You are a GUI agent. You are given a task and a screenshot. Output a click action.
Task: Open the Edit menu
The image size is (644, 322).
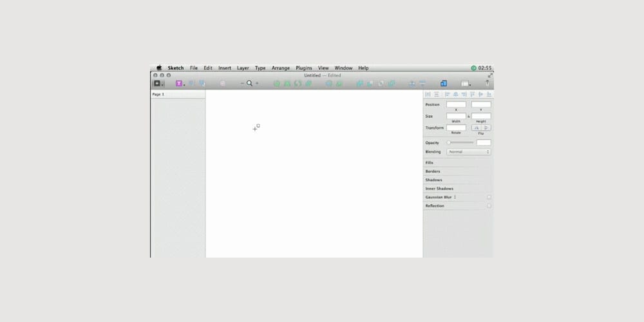[208, 68]
